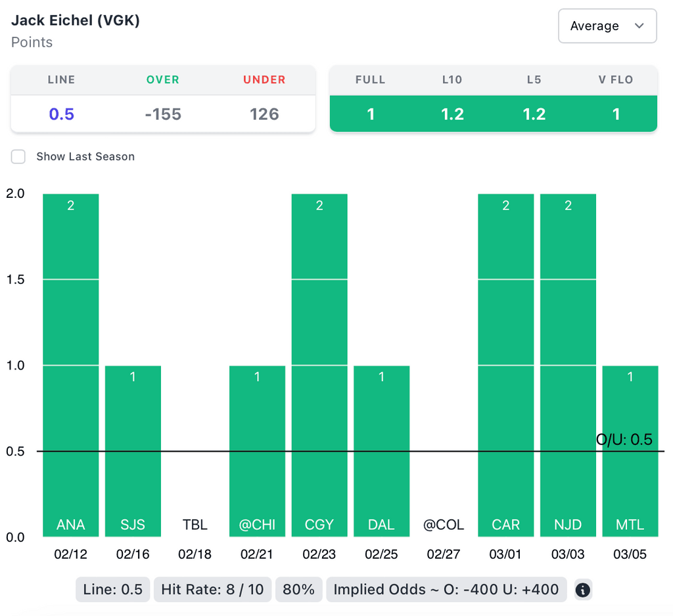This screenshot has height=616, width=673.
Task: Click the info icon beside implied odds
Action: click(583, 590)
